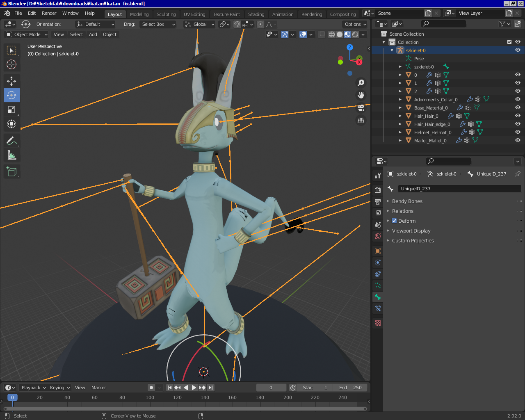Open the Bone properties tab
This screenshot has height=420, width=525.
point(378,297)
